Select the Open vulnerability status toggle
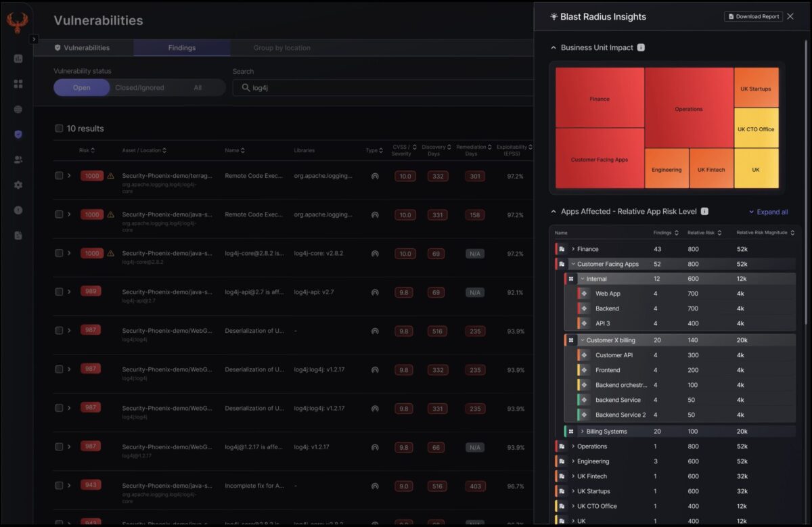This screenshot has height=527, width=812. coord(82,87)
